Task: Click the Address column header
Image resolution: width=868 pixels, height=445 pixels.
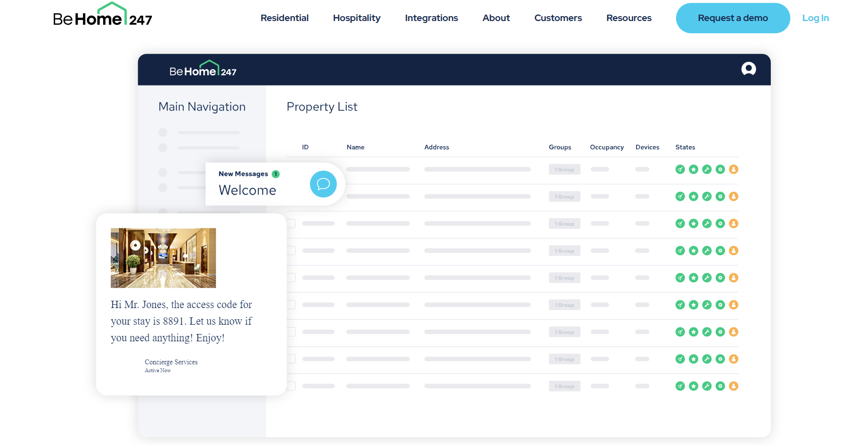Action: point(437,147)
